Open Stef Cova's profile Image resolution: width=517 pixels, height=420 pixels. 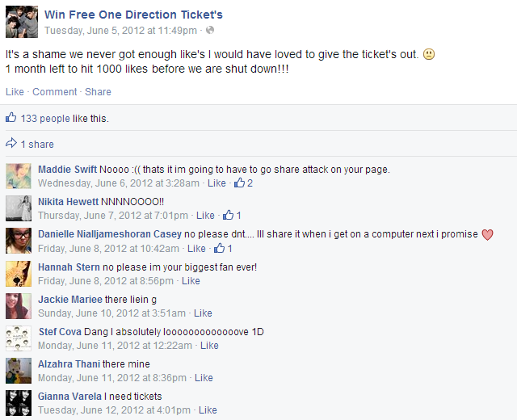coord(60,332)
